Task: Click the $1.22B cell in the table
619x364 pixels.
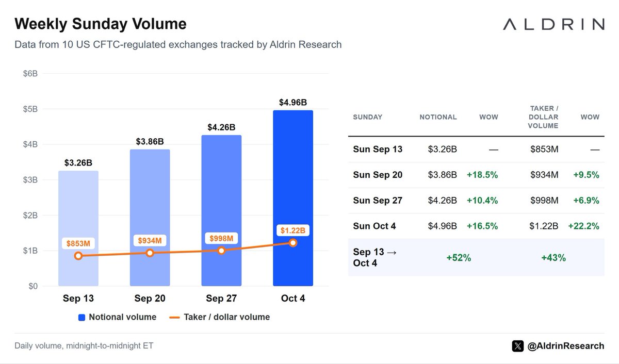Action: 545,226
